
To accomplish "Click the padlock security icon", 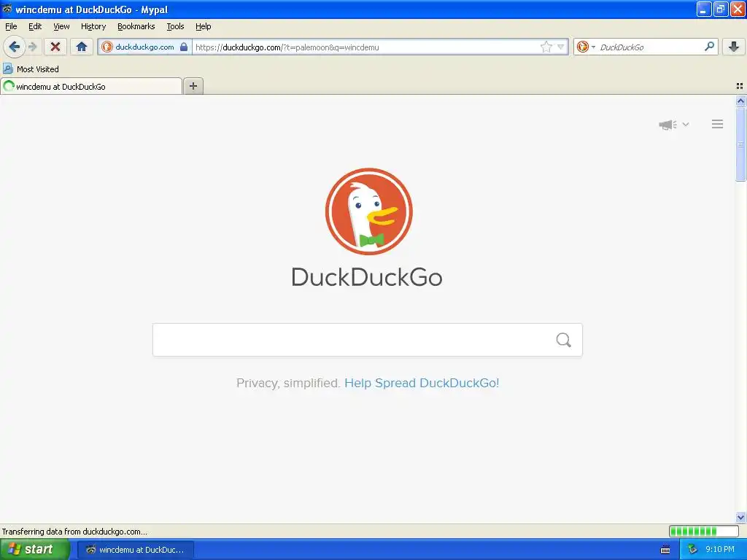I will 184,47.
